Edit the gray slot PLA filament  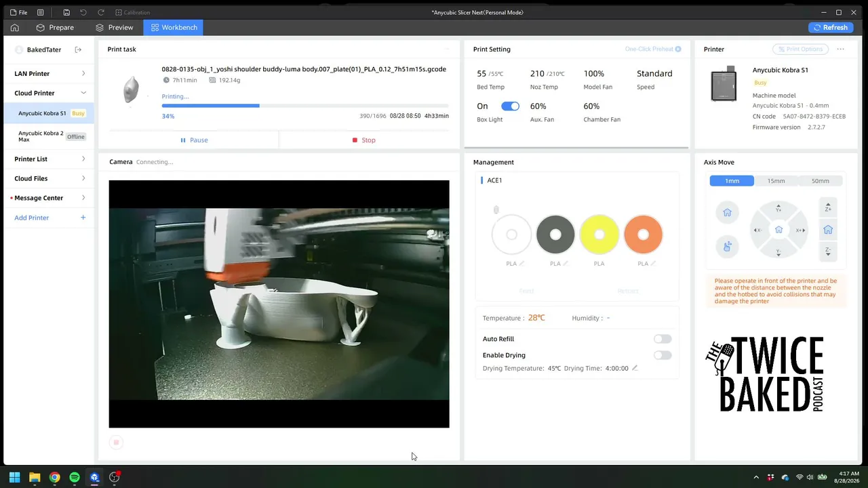click(566, 264)
